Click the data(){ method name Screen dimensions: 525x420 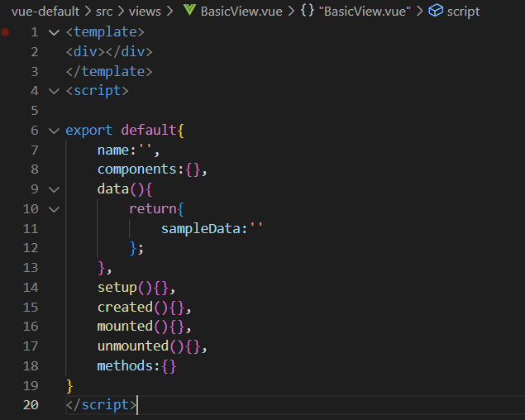pos(125,189)
